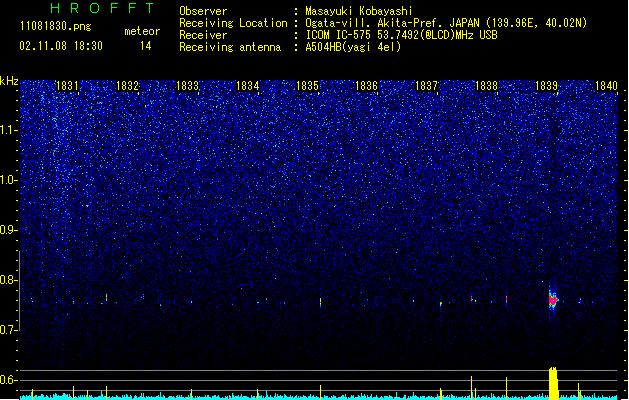Click the 1837 time marker
This screenshot has width=629, height=400.
pyautogui.click(x=426, y=85)
